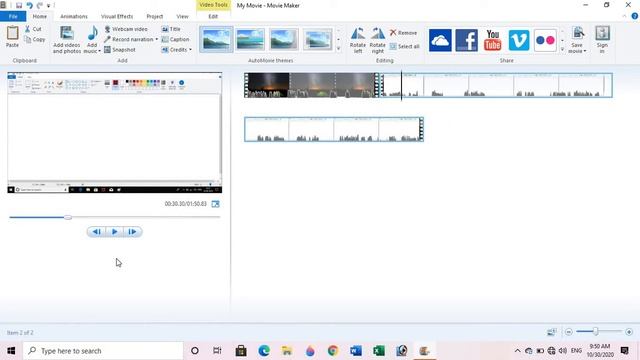Share movie to Flickr
The height and width of the screenshot is (360, 640).
[545, 40]
